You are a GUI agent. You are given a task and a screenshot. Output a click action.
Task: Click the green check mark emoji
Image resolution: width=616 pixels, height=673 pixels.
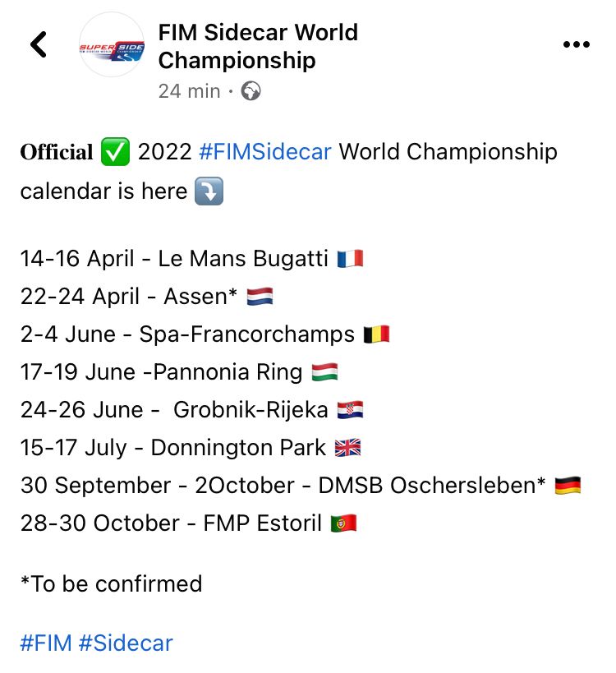[115, 151]
